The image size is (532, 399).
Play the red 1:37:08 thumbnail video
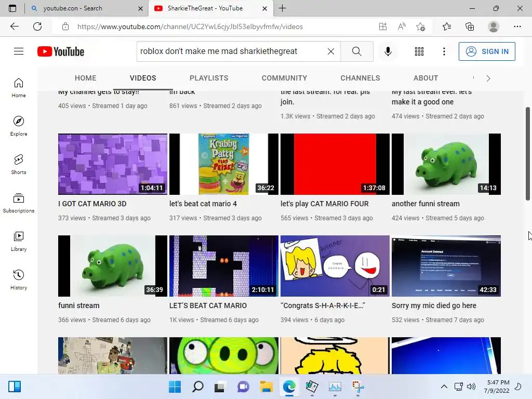click(x=335, y=164)
